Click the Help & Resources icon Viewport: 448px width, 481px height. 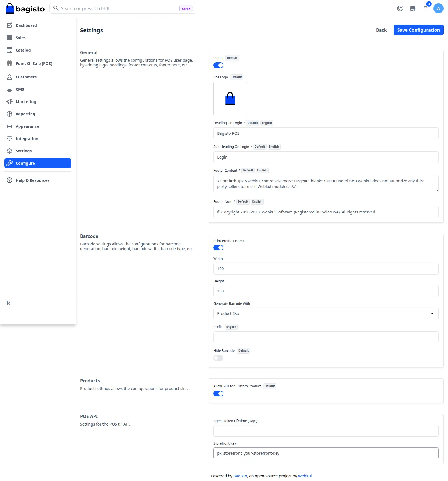[x=10, y=180]
